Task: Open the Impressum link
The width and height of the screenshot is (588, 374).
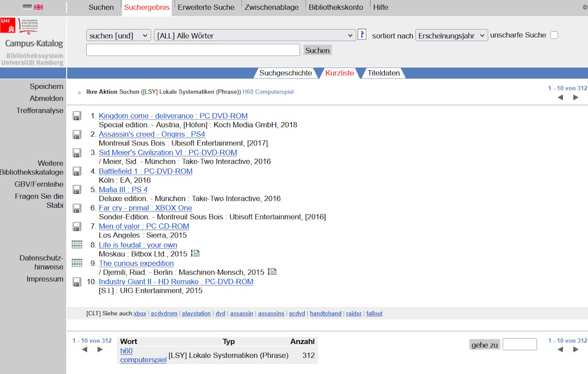Action: (45, 279)
